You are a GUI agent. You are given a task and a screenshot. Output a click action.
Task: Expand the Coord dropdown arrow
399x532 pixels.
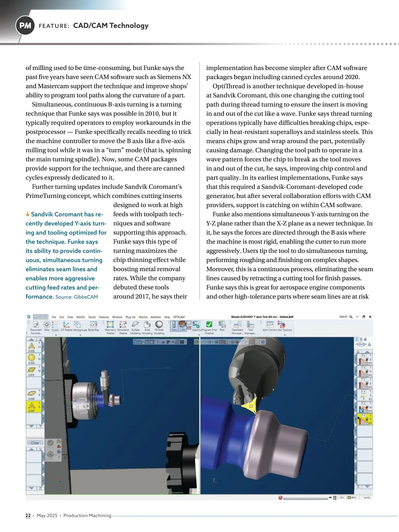56,335
